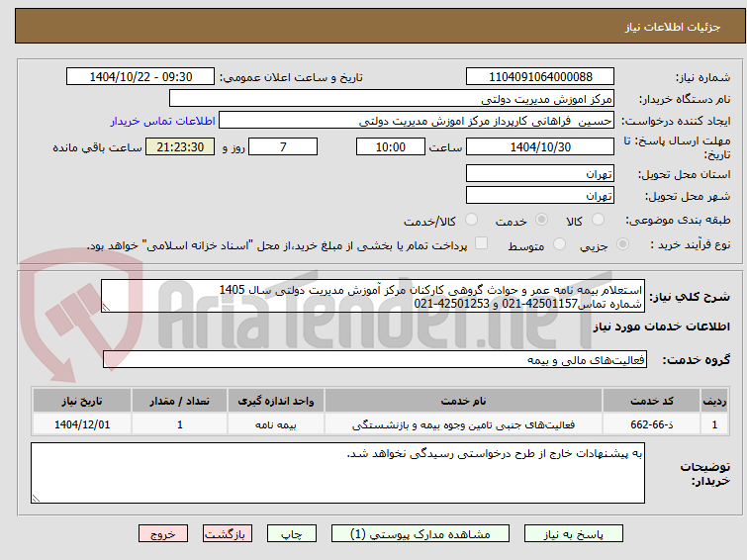Click the row number cell 1

(714, 424)
